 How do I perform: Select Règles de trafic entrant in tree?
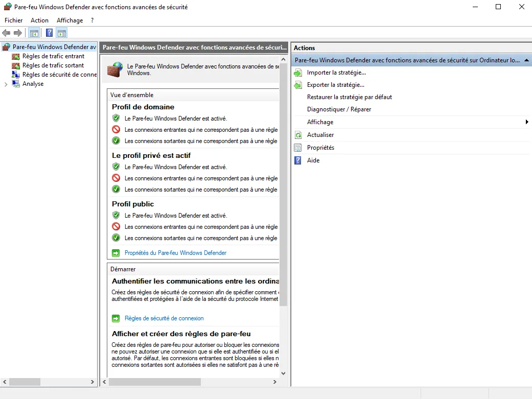[x=53, y=56]
